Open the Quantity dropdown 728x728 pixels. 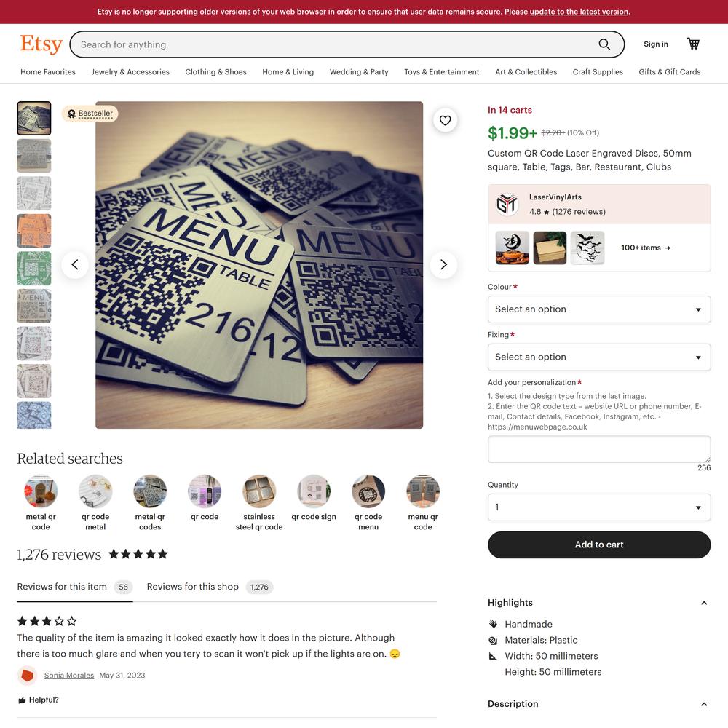tap(599, 507)
